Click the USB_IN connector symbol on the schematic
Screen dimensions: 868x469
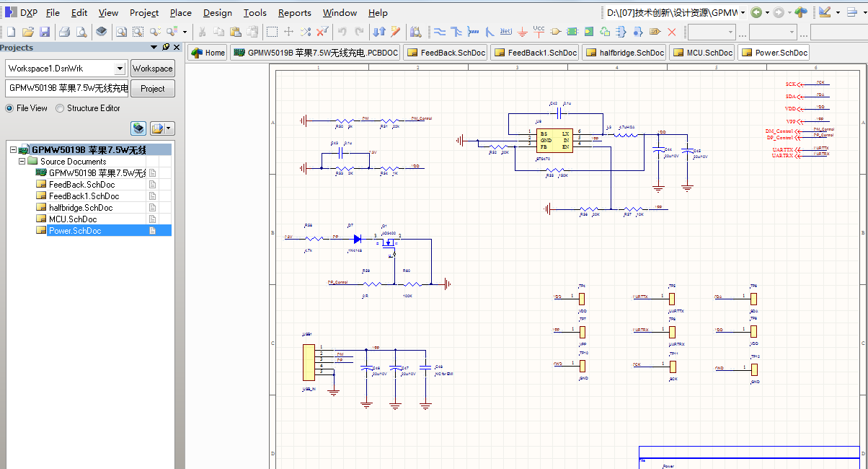309,363
